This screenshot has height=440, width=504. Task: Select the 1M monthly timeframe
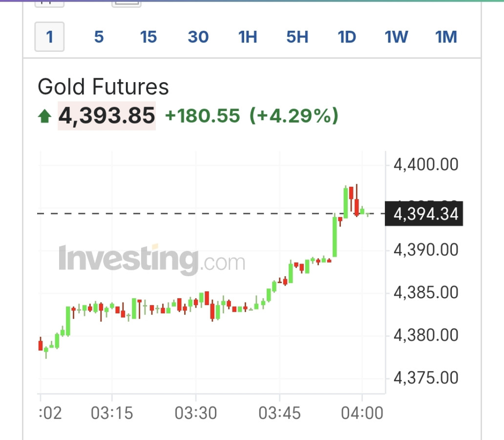446,37
